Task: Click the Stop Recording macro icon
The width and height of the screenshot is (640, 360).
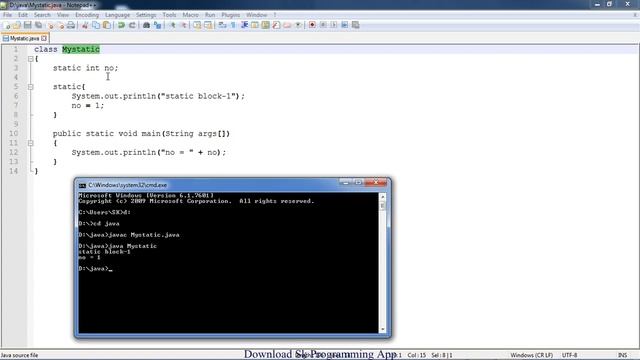Action: coord(323,25)
